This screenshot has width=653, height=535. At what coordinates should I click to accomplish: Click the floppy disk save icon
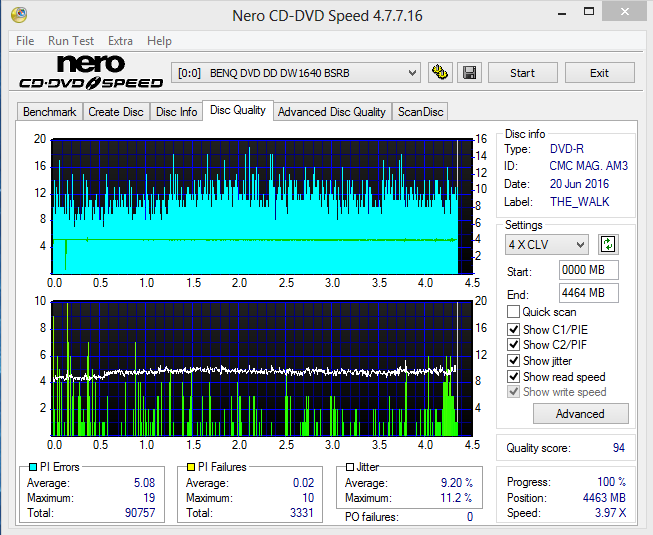click(x=469, y=73)
